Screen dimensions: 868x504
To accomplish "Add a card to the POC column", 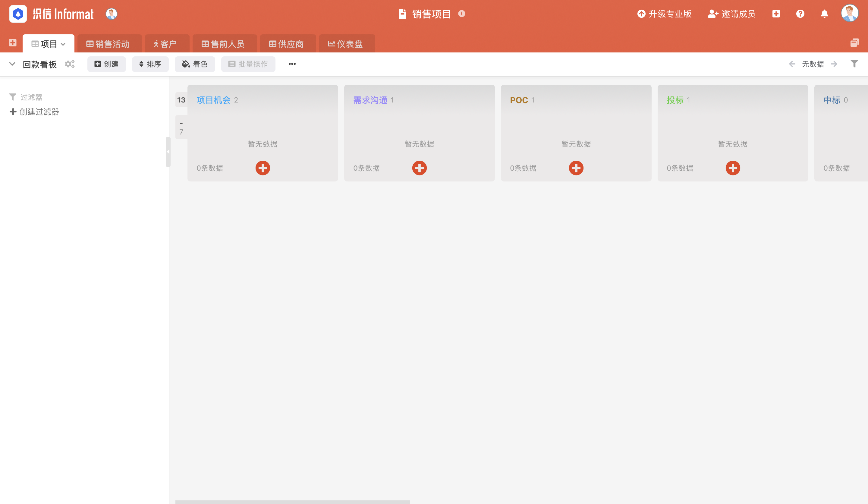I will [x=576, y=168].
